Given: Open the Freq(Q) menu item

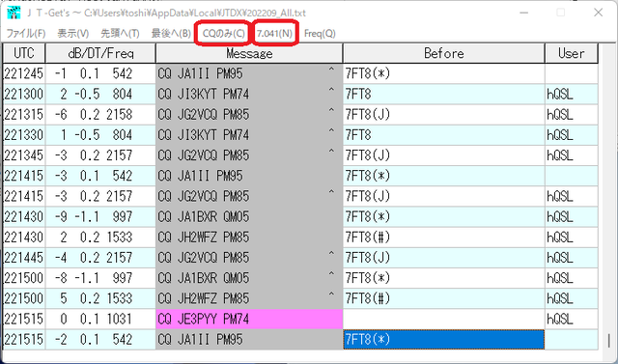Looking at the screenshot, I should (x=320, y=34).
